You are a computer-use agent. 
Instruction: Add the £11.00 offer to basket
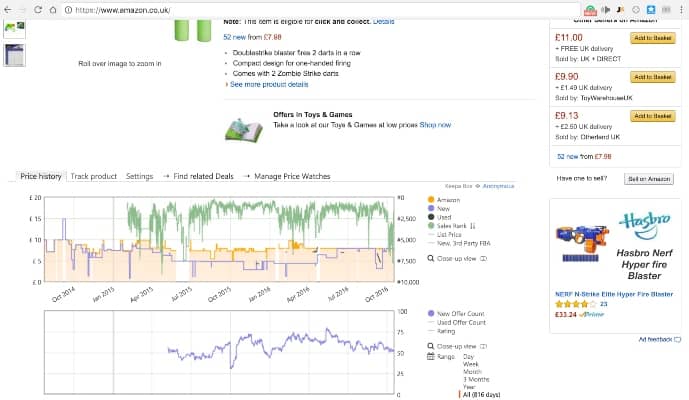653,38
